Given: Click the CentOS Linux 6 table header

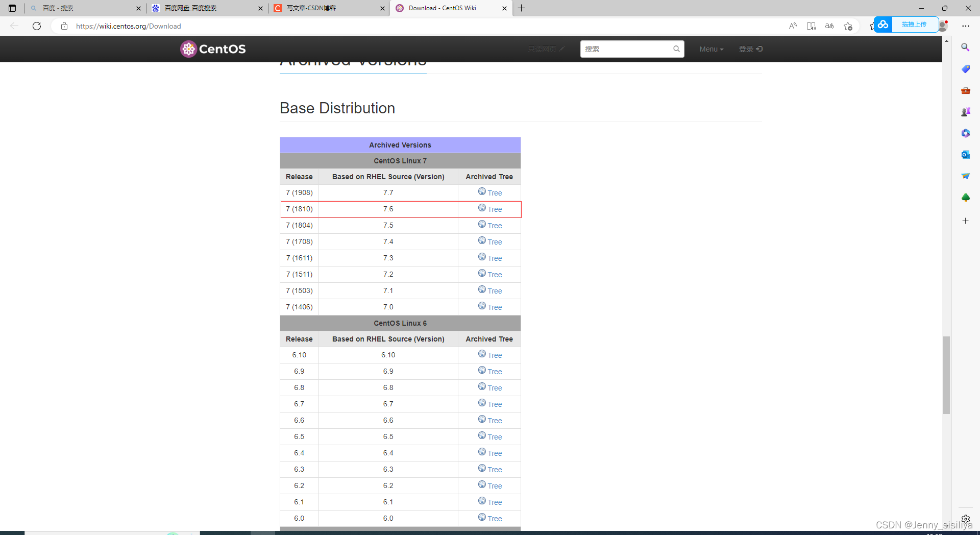Looking at the screenshot, I should coord(400,323).
